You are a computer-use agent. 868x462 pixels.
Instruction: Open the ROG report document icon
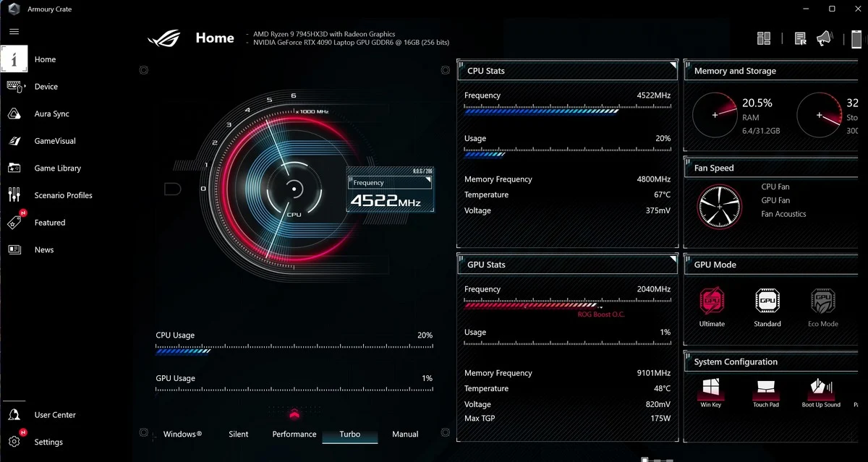click(x=801, y=38)
